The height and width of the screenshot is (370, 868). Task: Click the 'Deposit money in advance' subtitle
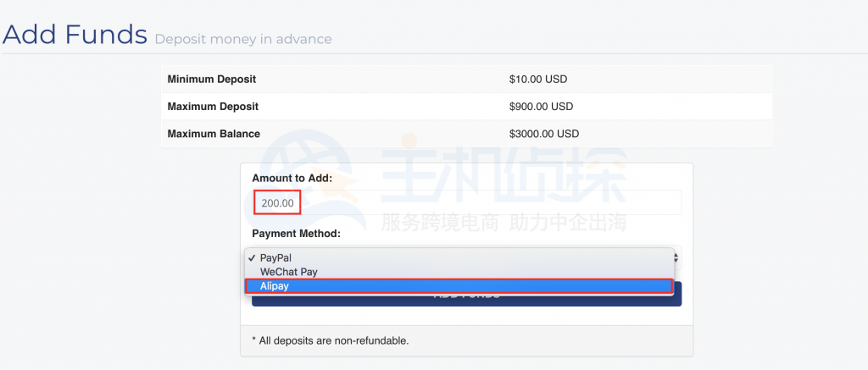pyautogui.click(x=242, y=39)
